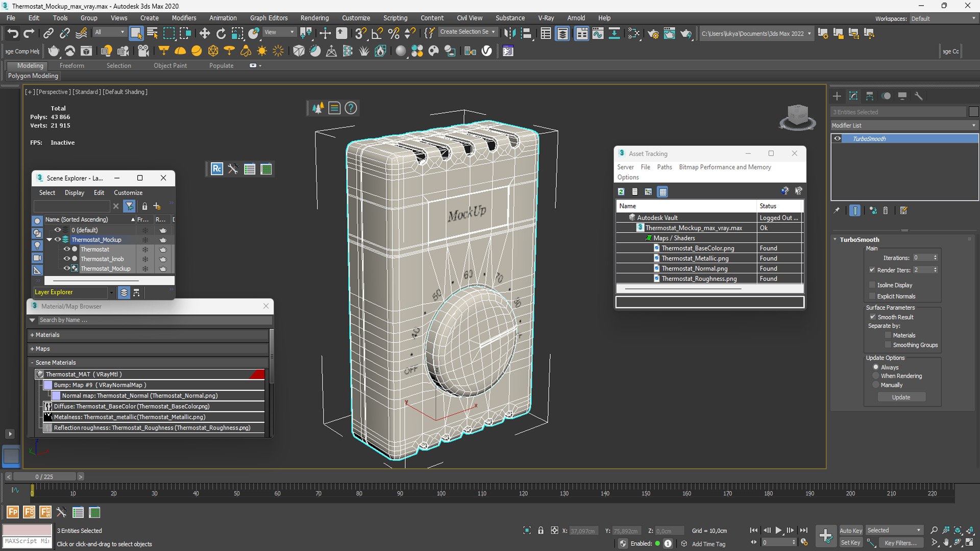Click the Thermostat_MAT red corner swatch
This screenshot has width=980, height=551.
[258, 374]
